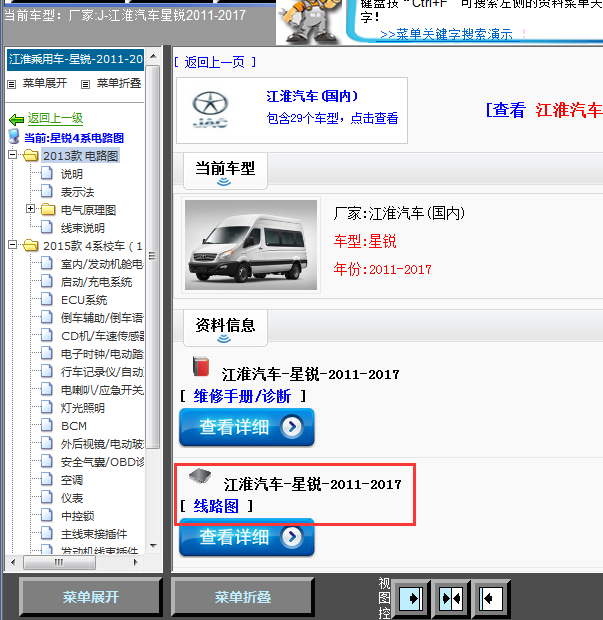Open 倒车辅助/倒车语 tree item
The width and height of the screenshot is (603, 620).
102,318
